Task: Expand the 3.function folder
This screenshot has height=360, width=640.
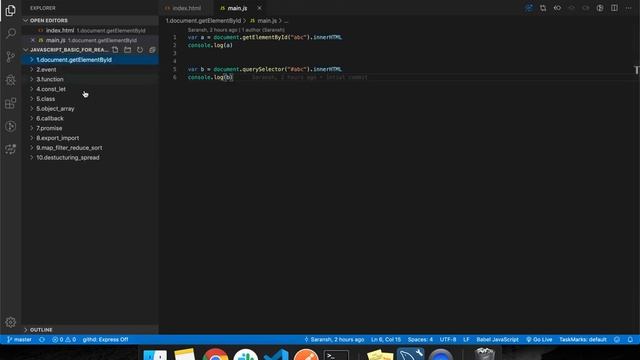Action: pyautogui.click(x=90, y=79)
